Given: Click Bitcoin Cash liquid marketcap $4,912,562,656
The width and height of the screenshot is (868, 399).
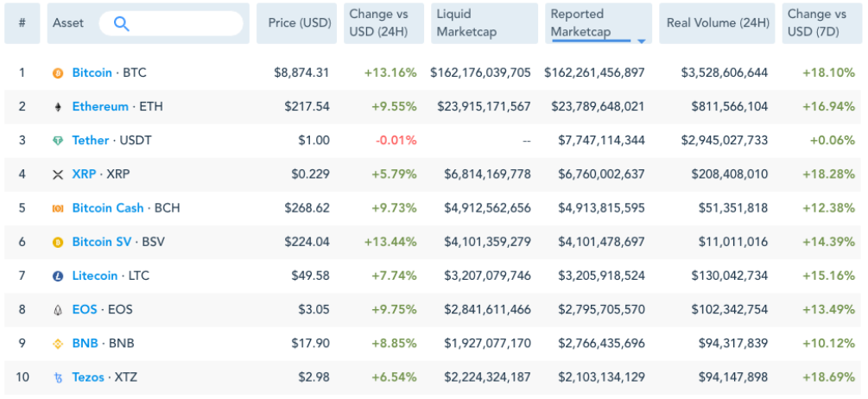Looking at the screenshot, I should coord(488,207).
